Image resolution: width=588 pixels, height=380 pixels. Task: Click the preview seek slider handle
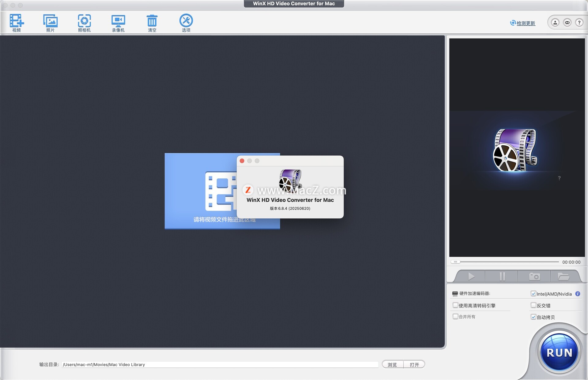455,262
